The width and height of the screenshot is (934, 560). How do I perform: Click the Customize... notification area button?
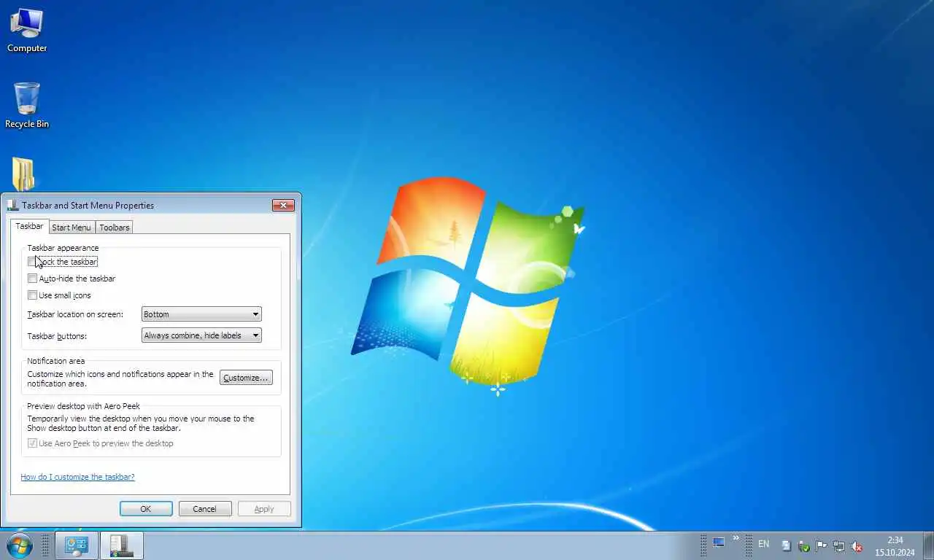[246, 378]
